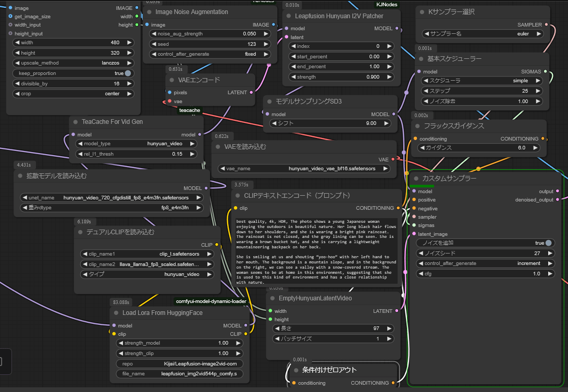Collapse the 基本スケジューラー node dot
Screen dimensions: 568x392
pos(421,59)
